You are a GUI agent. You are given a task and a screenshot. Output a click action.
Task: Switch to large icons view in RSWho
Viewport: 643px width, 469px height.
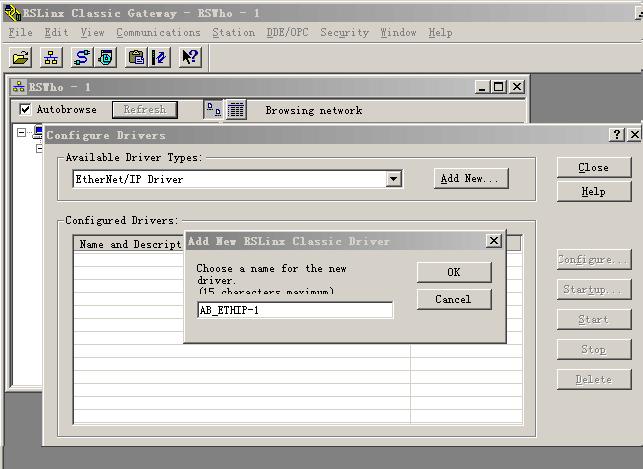tap(213, 109)
